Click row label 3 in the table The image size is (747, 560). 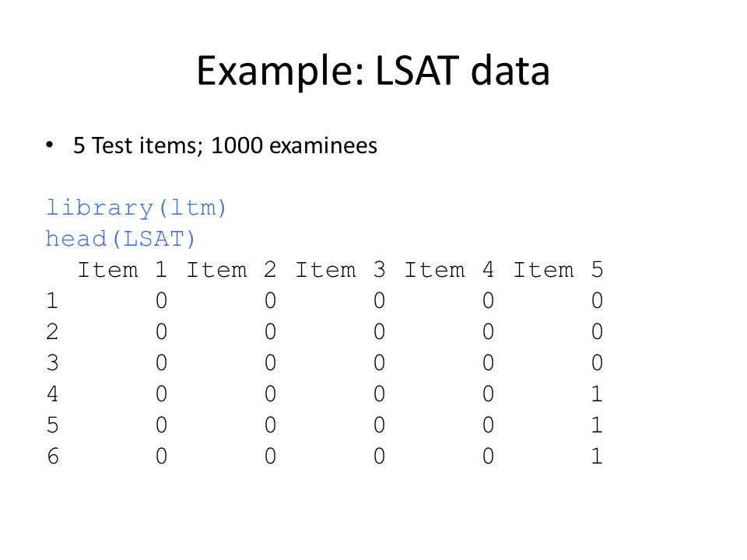[52, 363]
